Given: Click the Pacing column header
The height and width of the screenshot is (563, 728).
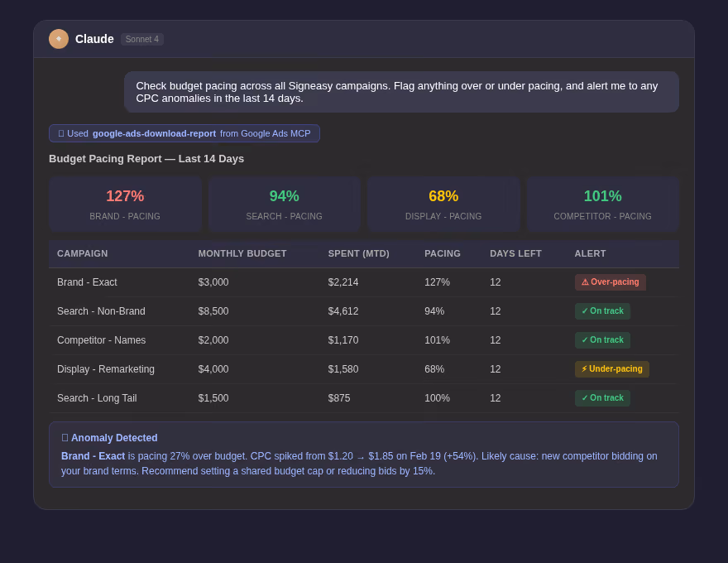Looking at the screenshot, I should coord(443,253).
